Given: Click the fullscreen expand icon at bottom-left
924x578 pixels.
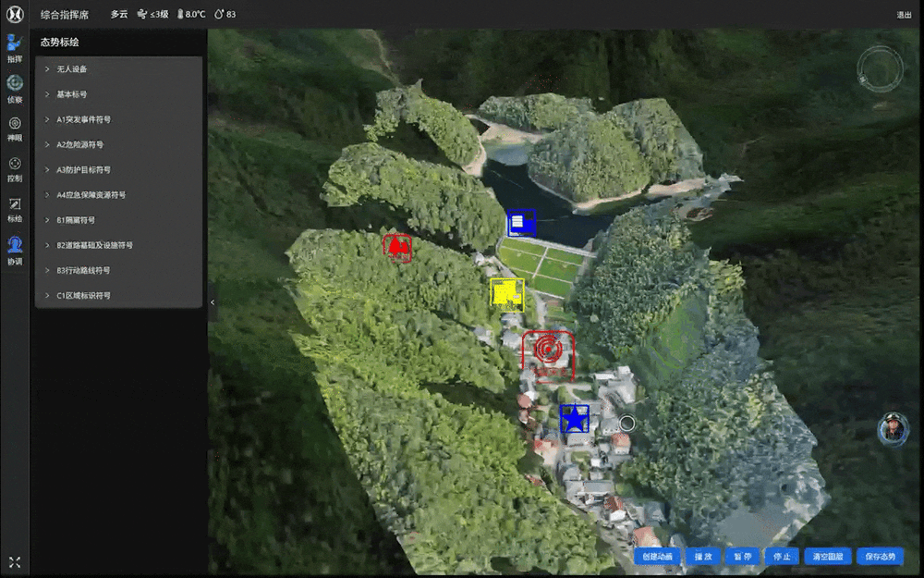Looking at the screenshot, I should pyautogui.click(x=14, y=562).
